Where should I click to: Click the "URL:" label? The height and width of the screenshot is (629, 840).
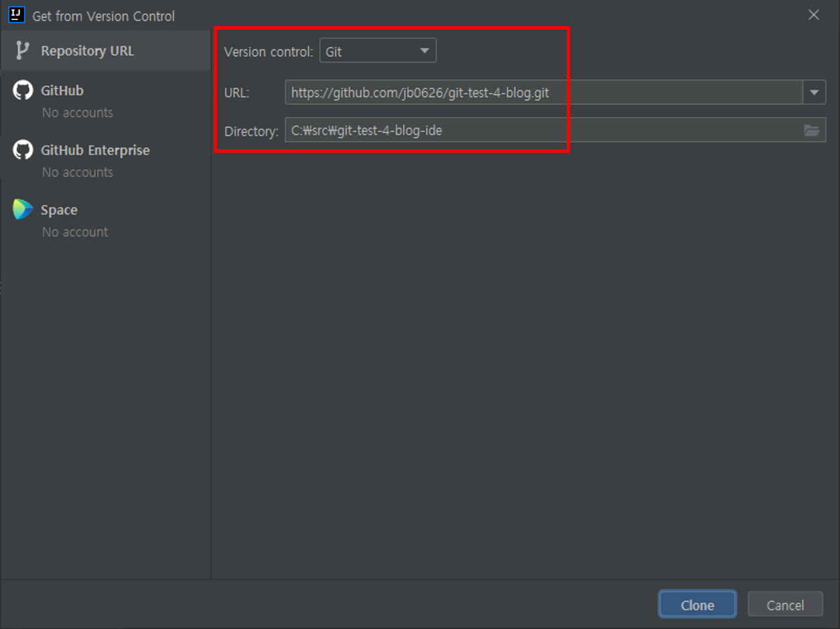point(236,93)
